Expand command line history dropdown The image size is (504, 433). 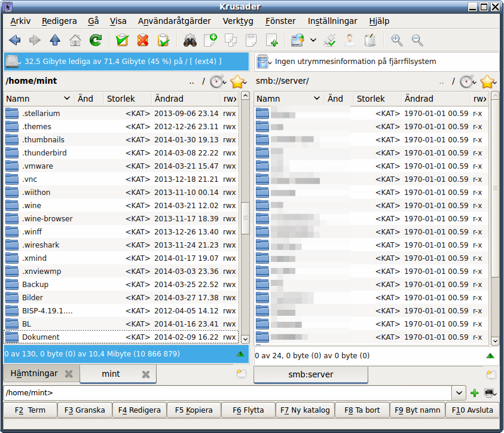pyautogui.click(x=459, y=393)
